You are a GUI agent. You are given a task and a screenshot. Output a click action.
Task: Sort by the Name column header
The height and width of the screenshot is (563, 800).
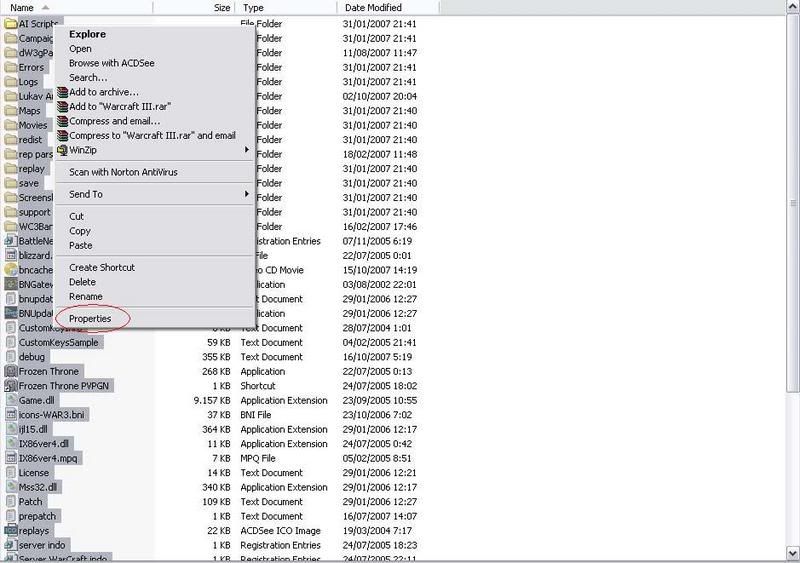(x=77, y=7)
